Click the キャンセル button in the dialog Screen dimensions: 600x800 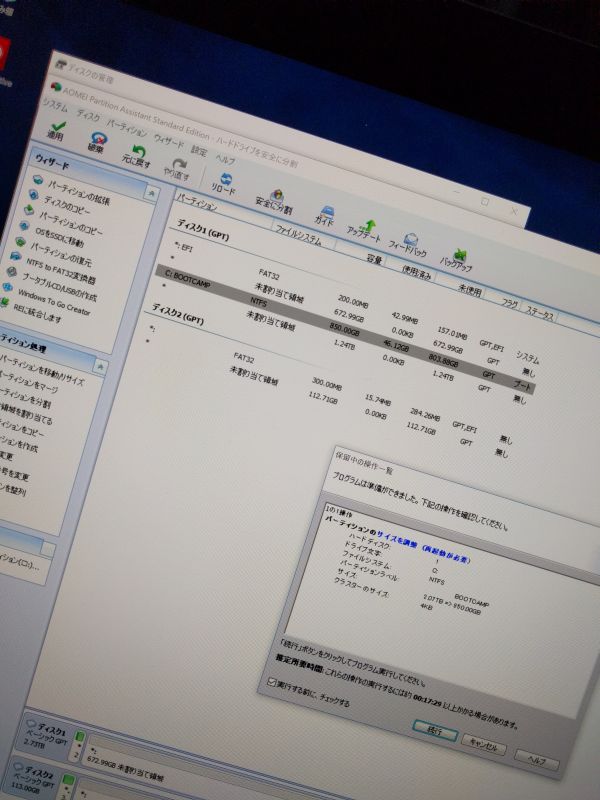484,746
